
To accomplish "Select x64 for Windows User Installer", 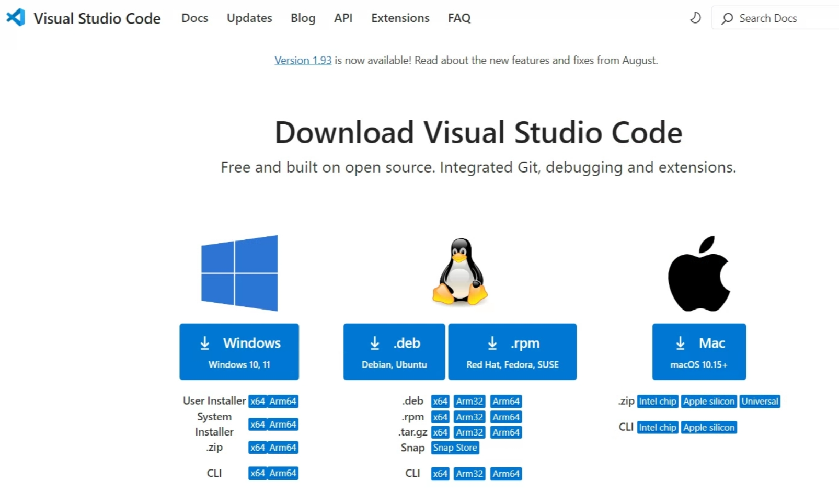I will tap(258, 402).
